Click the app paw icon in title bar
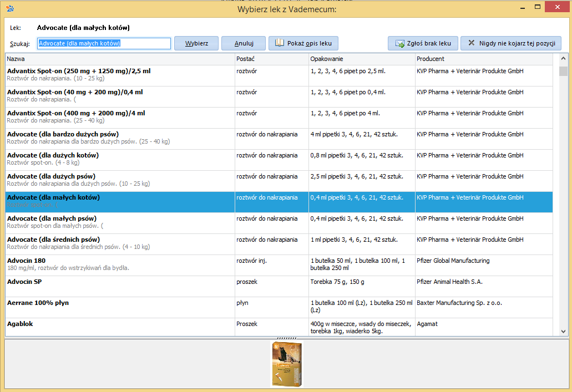Viewport: 572px width, 392px height. [x=10, y=8]
